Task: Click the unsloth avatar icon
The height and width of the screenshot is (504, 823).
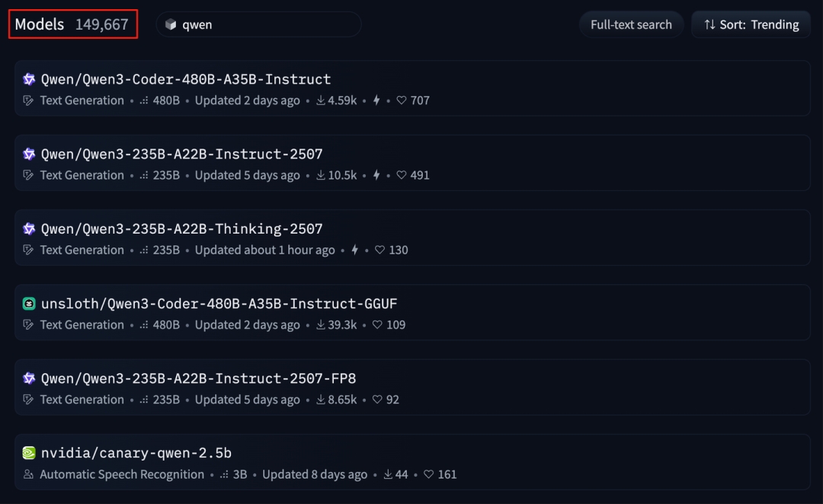Action: [x=29, y=304]
